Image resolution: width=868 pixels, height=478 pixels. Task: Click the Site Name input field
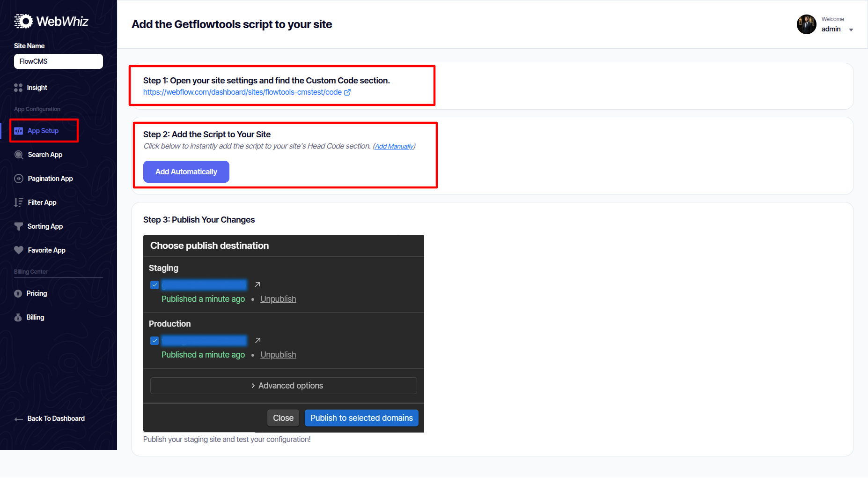[59, 61]
